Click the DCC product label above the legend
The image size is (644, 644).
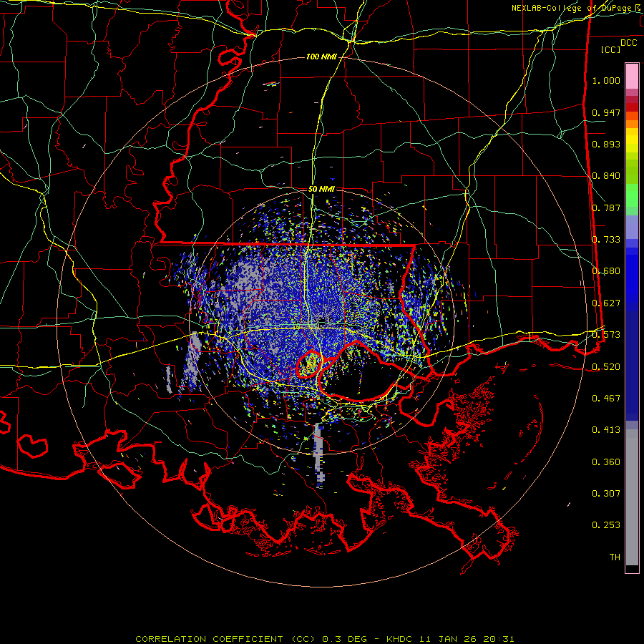(x=628, y=43)
